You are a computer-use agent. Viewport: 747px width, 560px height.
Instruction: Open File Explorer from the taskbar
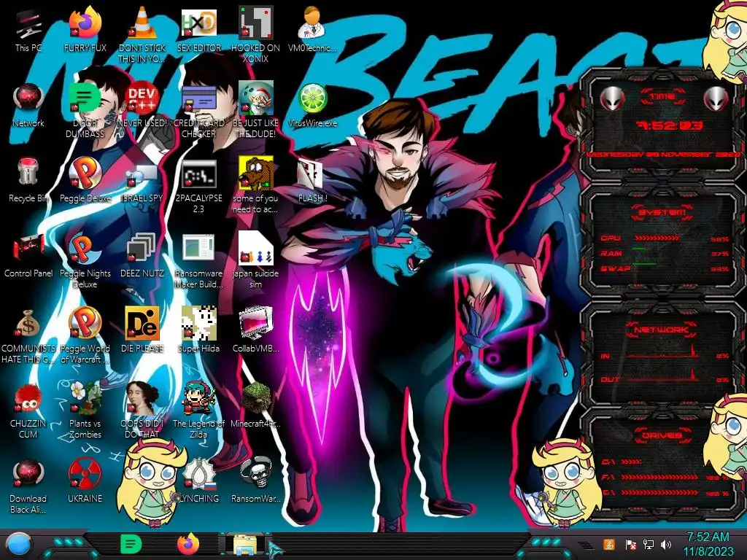(x=245, y=545)
